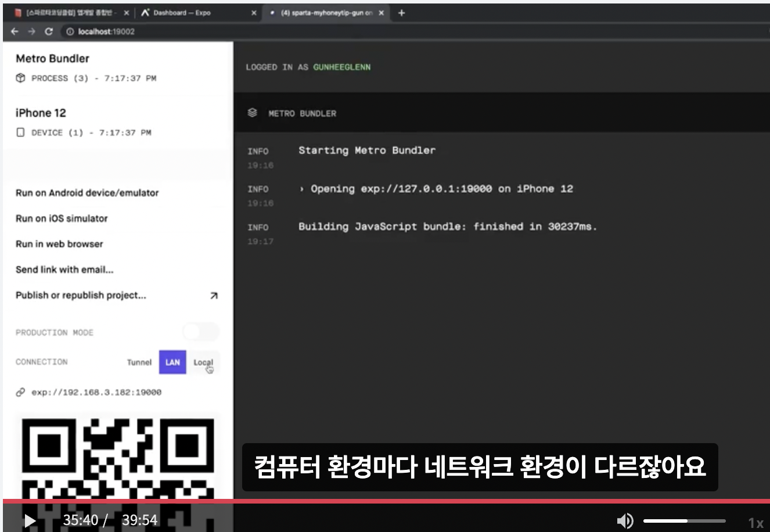Click the 'Starting Metro Bundler' log line
This screenshot has width=770, height=532.
(x=367, y=150)
